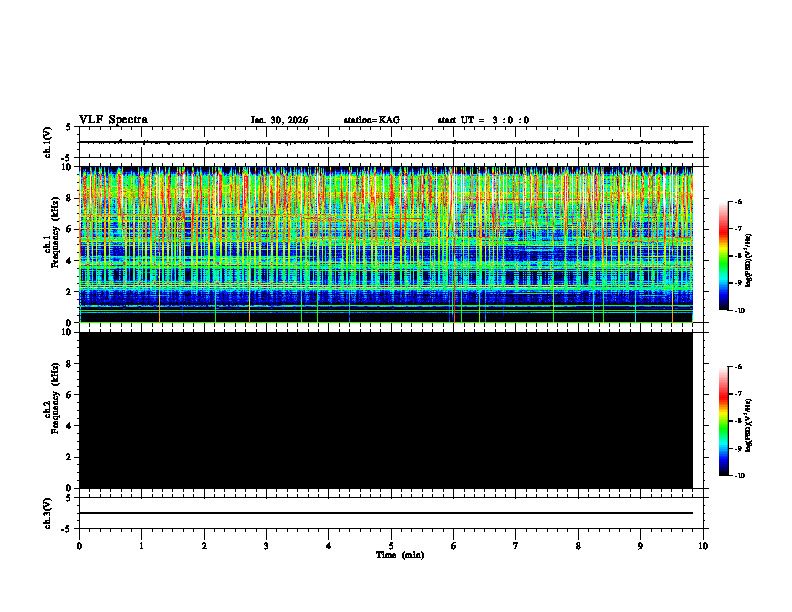Image resolution: width=792 pixels, height=612 pixels.
Task: Click the "station=KAG" label
Action: click(x=372, y=120)
